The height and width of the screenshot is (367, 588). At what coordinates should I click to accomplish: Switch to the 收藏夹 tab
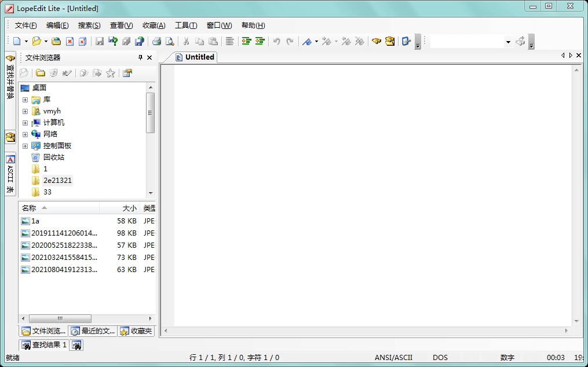(x=136, y=331)
